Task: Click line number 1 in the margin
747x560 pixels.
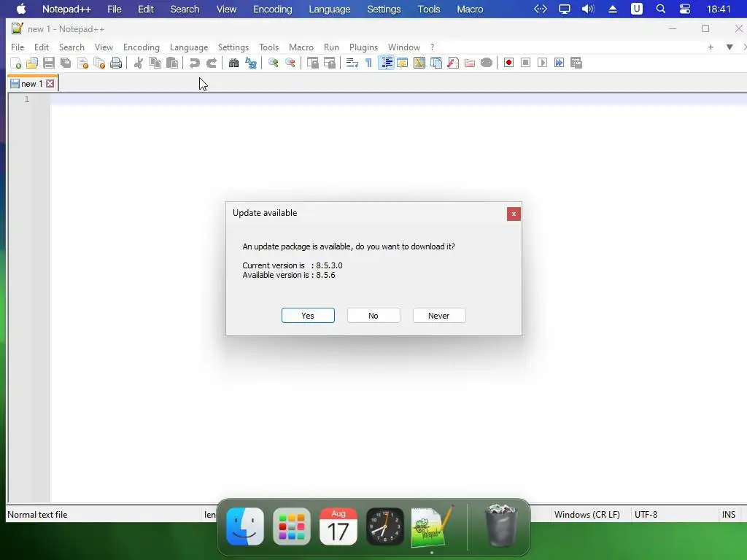Action: coord(27,99)
